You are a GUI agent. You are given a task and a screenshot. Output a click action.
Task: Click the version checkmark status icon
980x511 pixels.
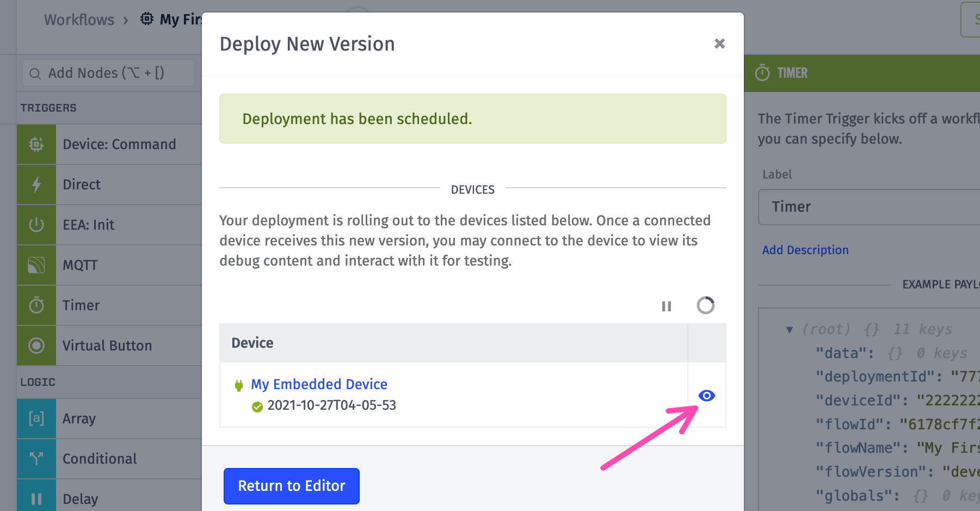pyautogui.click(x=257, y=407)
